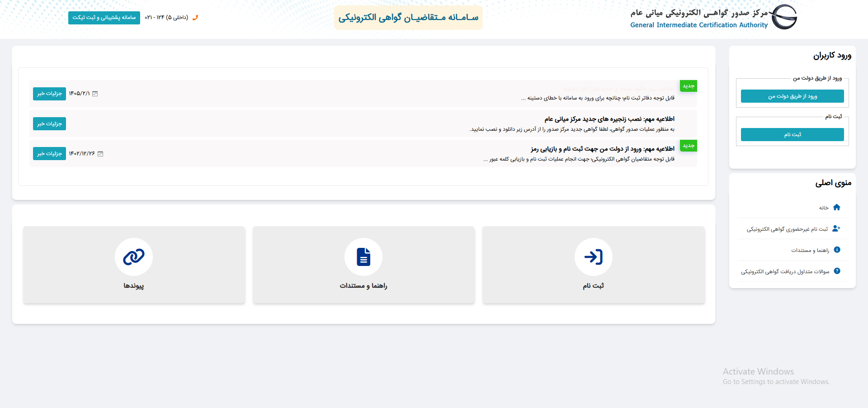The width and height of the screenshot is (868, 408).
Task: Open جزئیات خبر for the ۱۴۰۲/۱۲/۲۶ news
Action: tap(49, 154)
